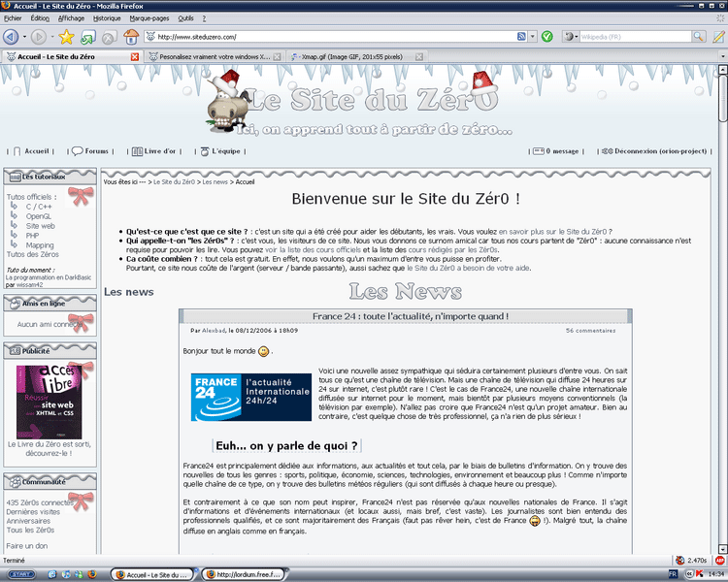Click the Adblock ABP icon in status bar

coord(720,561)
